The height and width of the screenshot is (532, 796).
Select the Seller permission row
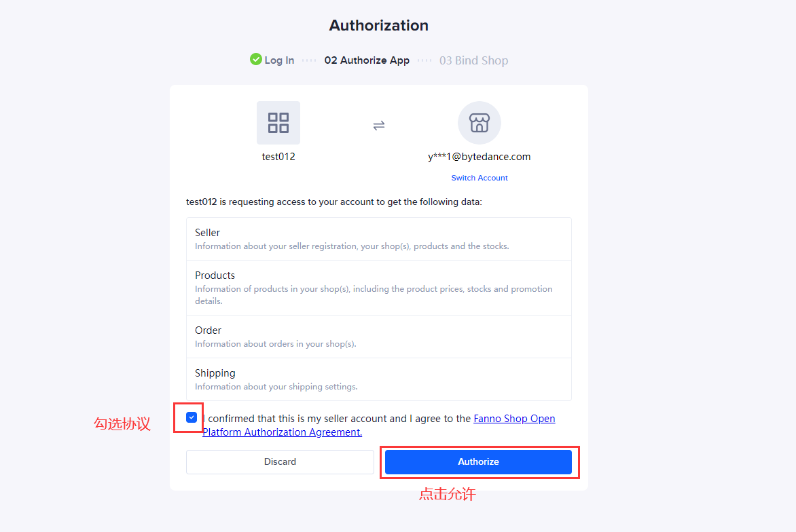coord(379,239)
